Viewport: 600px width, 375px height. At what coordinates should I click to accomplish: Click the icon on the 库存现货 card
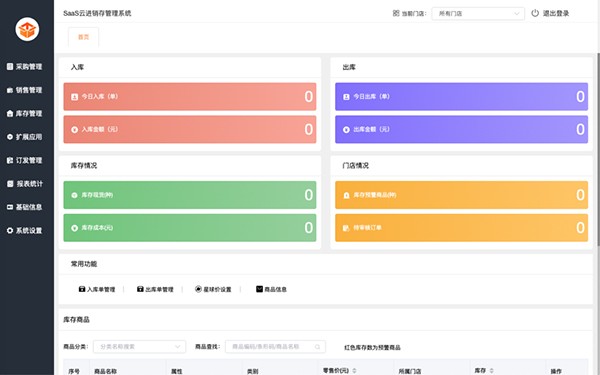[x=75, y=195]
